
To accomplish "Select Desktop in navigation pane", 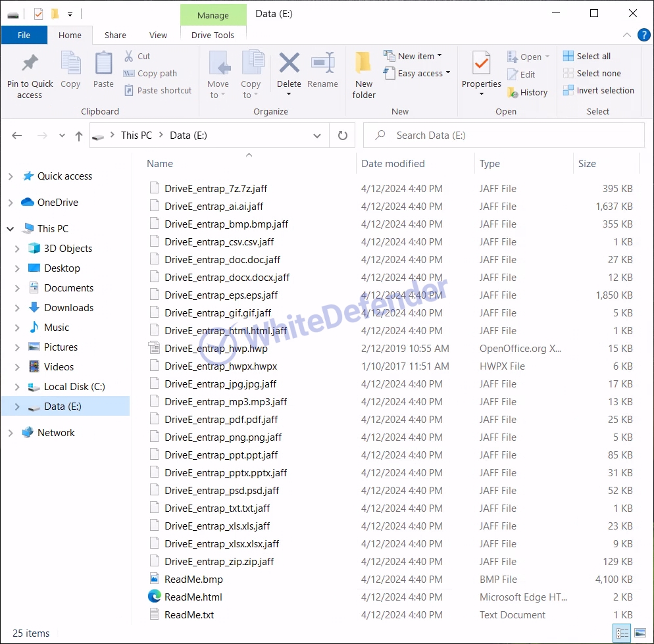I will 62,268.
